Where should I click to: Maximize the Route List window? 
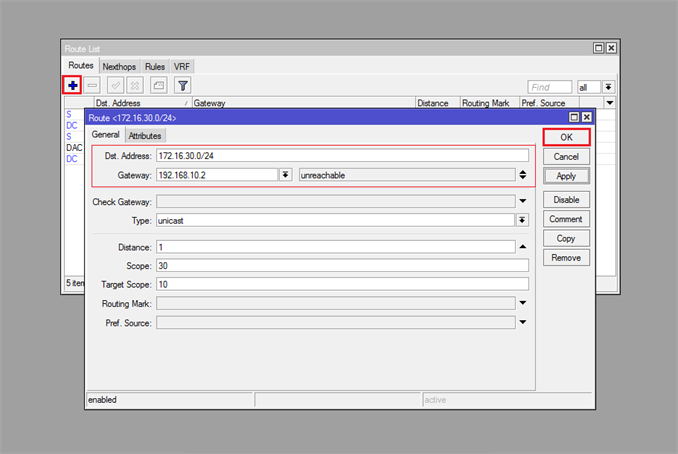[598, 48]
